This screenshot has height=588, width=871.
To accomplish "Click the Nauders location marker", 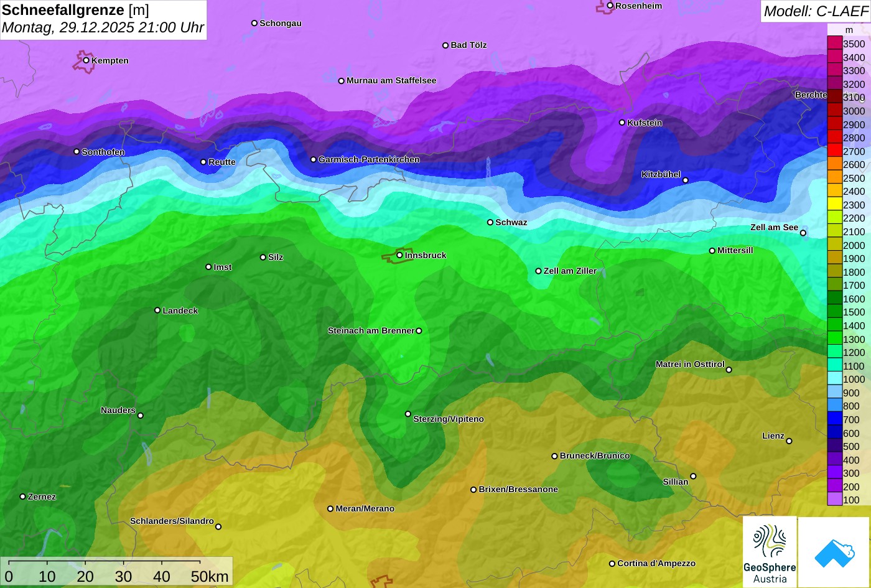I will pyautogui.click(x=140, y=416).
